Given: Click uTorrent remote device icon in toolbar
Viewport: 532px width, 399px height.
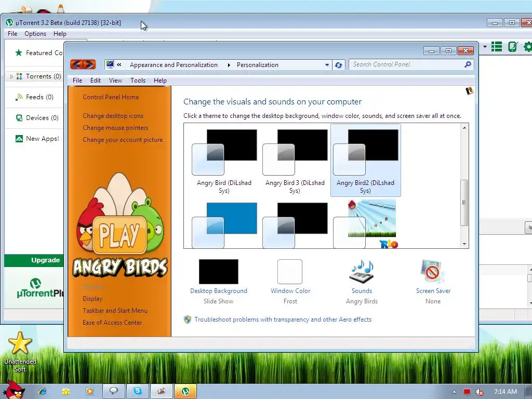Looking at the screenshot, I should 512,47.
